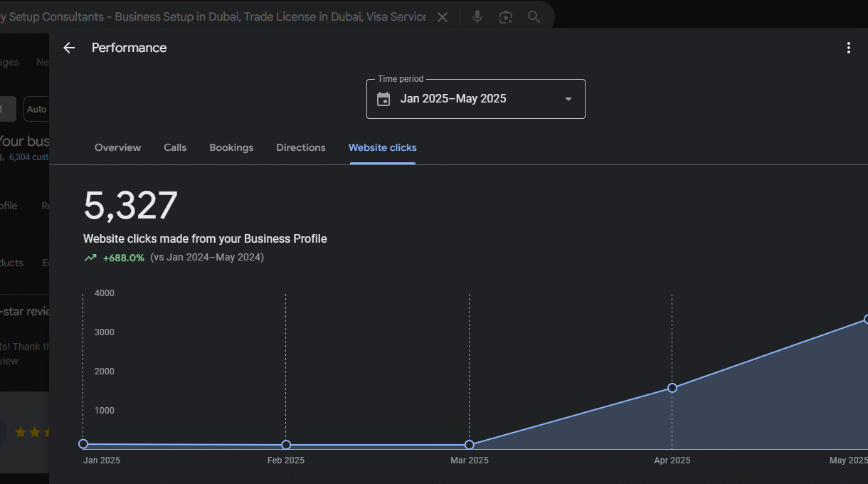This screenshot has width=868, height=484.
Task: Click into the search query text field
Action: pos(213,17)
